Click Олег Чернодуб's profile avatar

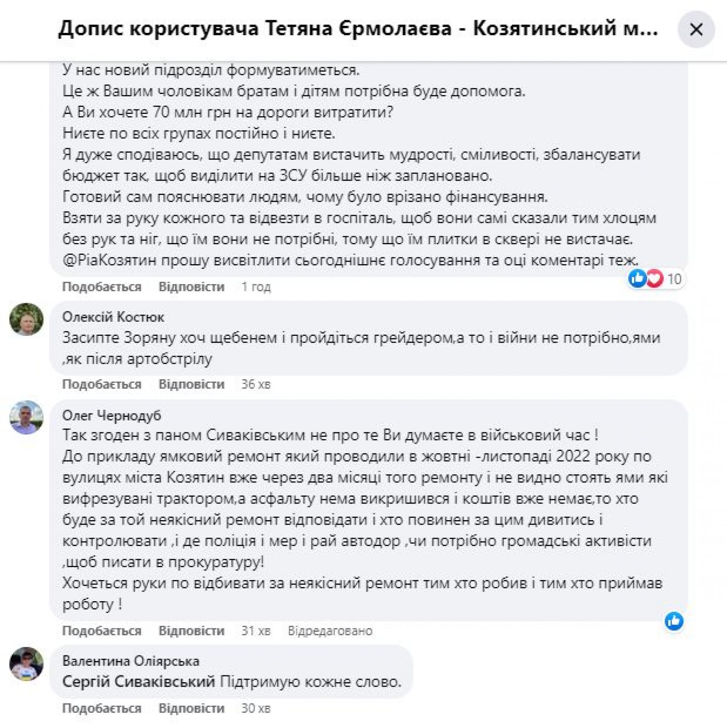coord(26,417)
